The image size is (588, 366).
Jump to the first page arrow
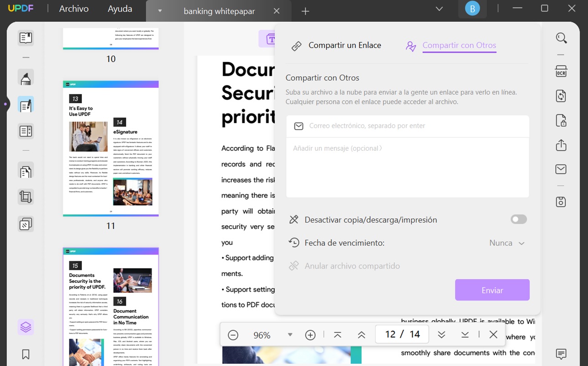[x=338, y=335]
